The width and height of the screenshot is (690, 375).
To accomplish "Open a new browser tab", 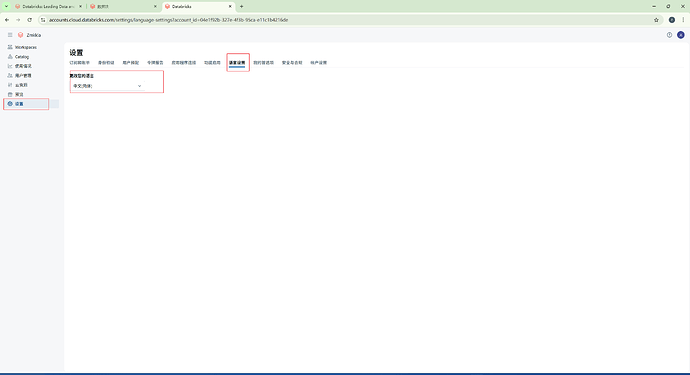I will (241, 7).
